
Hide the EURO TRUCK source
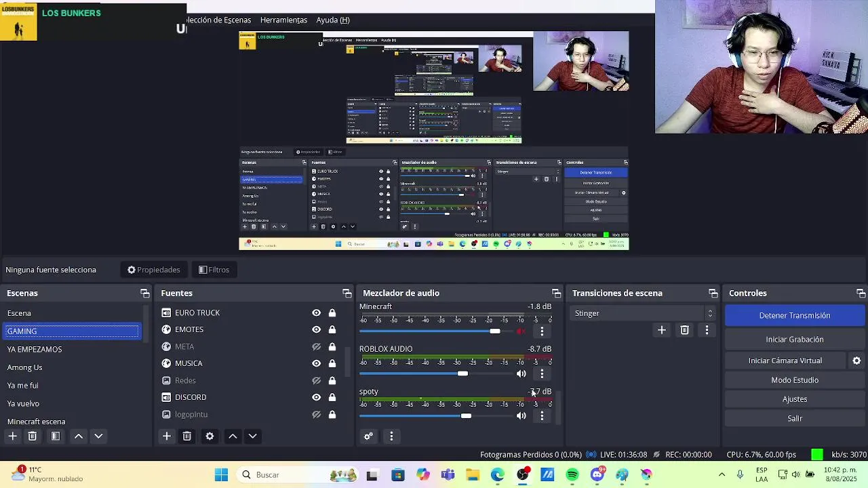coord(316,313)
